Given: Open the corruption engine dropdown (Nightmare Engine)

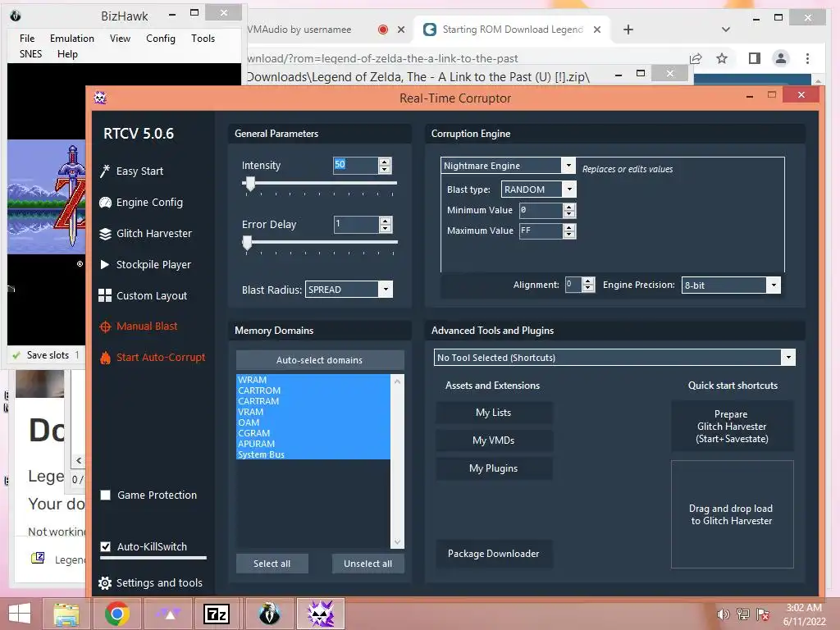Looking at the screenshot, I should point(568,166).
